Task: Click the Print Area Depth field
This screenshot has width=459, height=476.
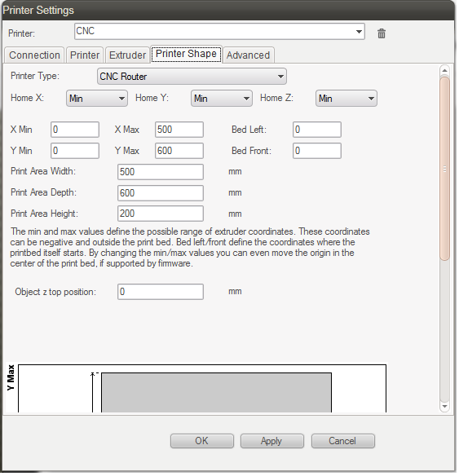Action: pos(161,194)
